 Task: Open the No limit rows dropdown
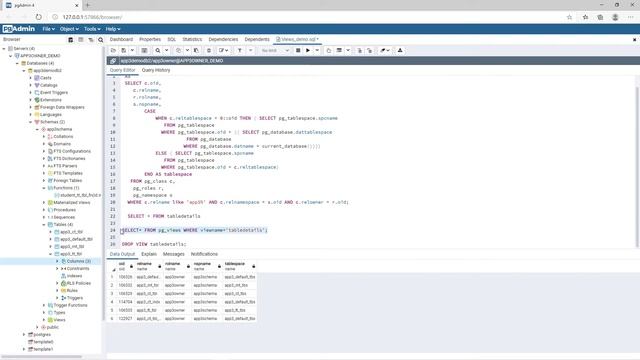coord(275,50)
